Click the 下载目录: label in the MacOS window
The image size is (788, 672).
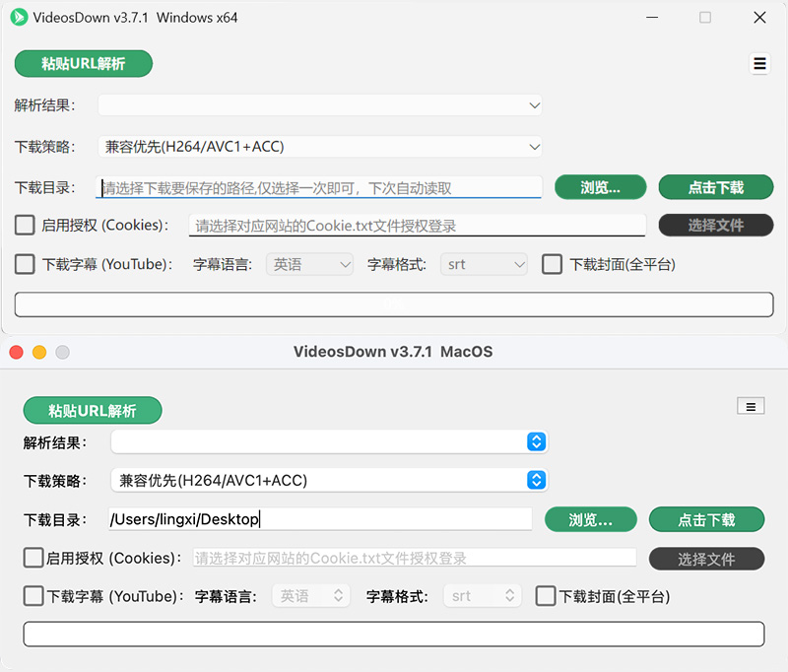(55, 519)
